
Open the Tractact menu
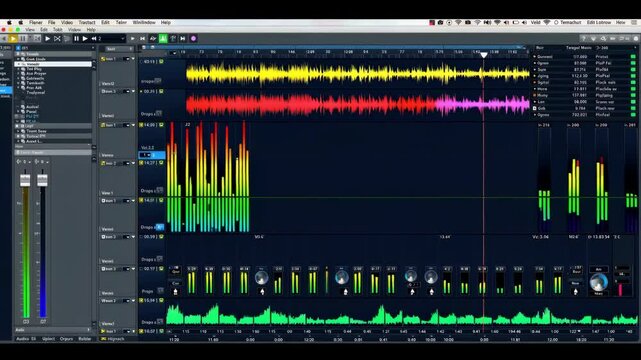87,22
